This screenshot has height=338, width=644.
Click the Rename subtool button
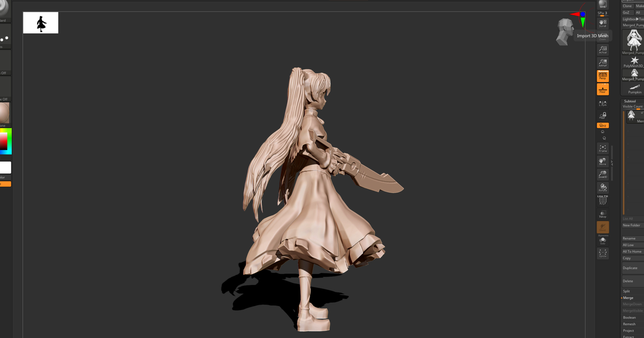pyautogui.click(x=633, y=238)
